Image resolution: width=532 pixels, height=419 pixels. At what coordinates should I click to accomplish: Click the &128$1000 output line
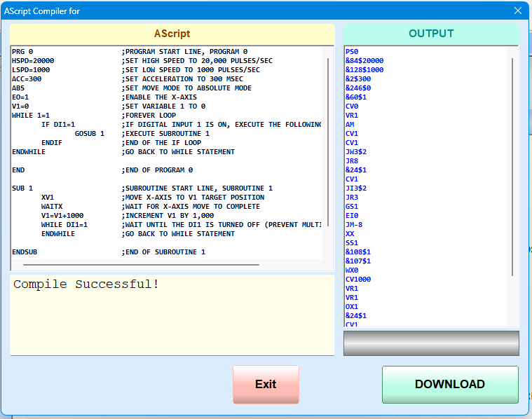pos(364,70)
